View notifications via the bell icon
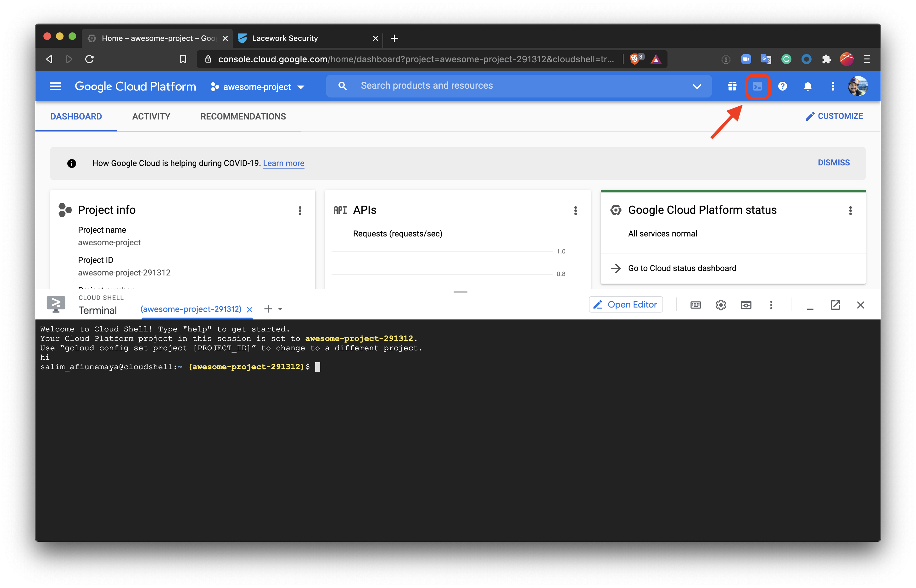Image resolution: width=916 pixels, height=588 pixels. coord(807,86)
